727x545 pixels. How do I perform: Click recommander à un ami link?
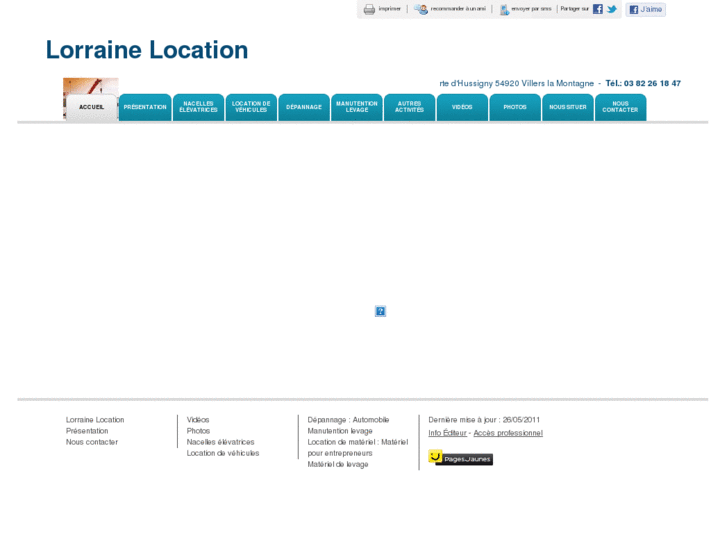click(458, 9)
